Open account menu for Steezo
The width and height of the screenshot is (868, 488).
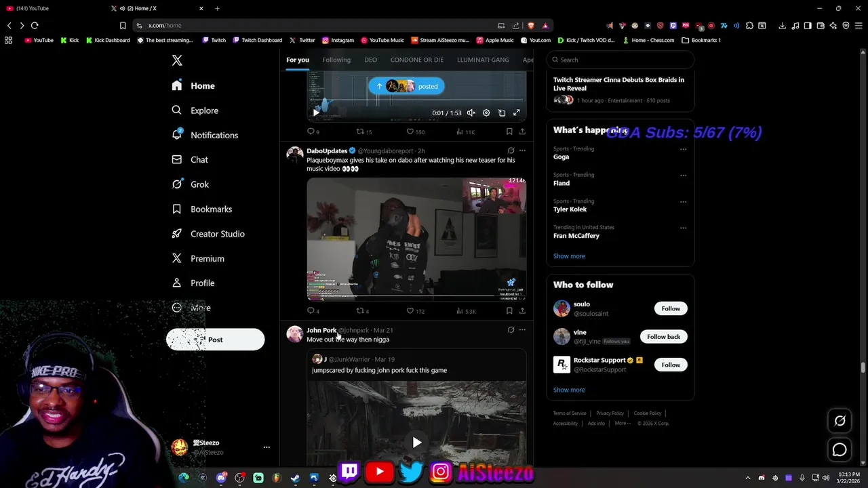coord(267,447)
